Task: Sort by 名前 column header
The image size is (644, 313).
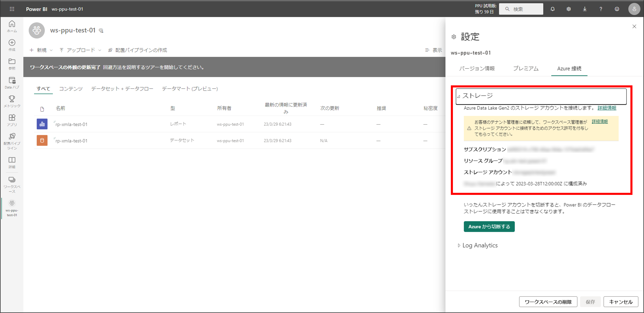Action: [x=60, y=108]
